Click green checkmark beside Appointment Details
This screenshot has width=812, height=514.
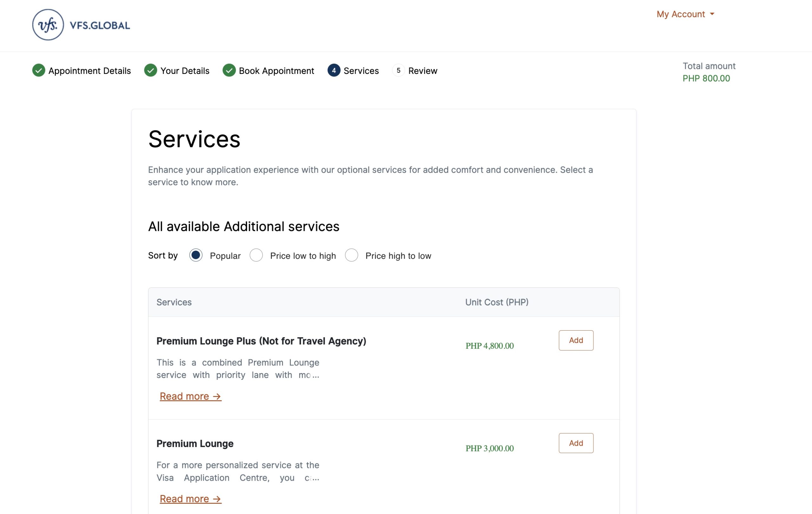39,70
